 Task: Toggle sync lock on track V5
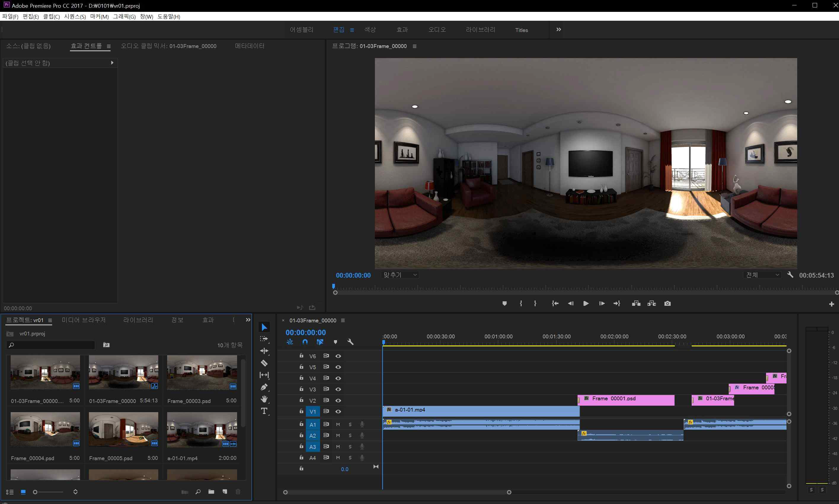(x=326, y=367)
